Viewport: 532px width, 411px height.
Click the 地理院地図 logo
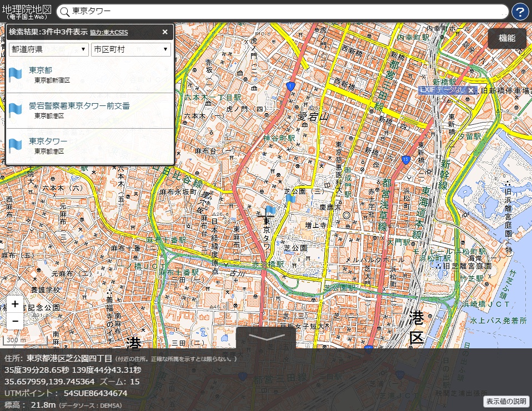pyautogui.click(x=27, y=12)
